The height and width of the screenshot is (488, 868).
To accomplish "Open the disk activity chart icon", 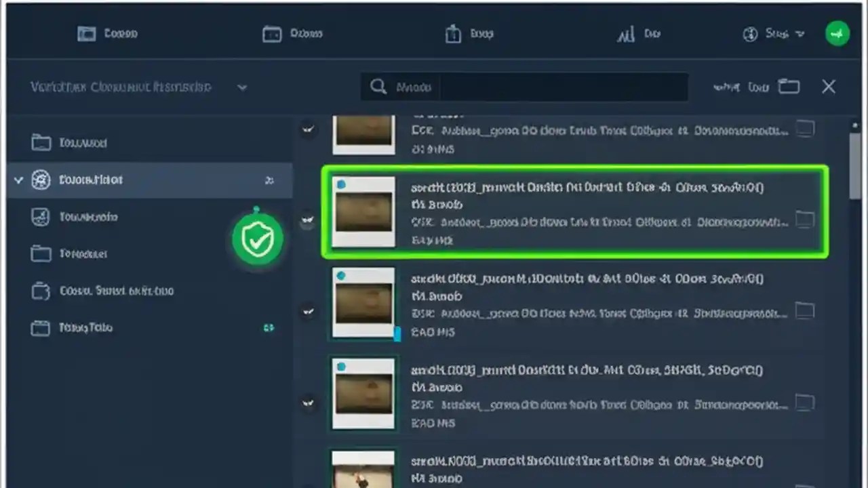I will [626, 33].
